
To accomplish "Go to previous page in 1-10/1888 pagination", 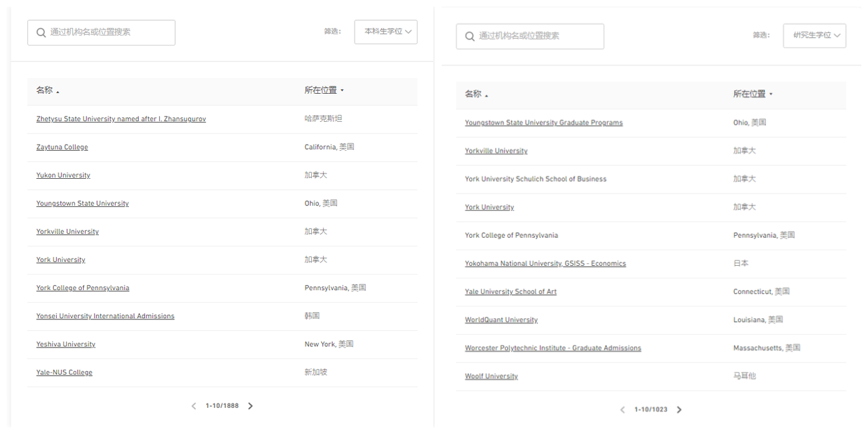I will (194, 406).
